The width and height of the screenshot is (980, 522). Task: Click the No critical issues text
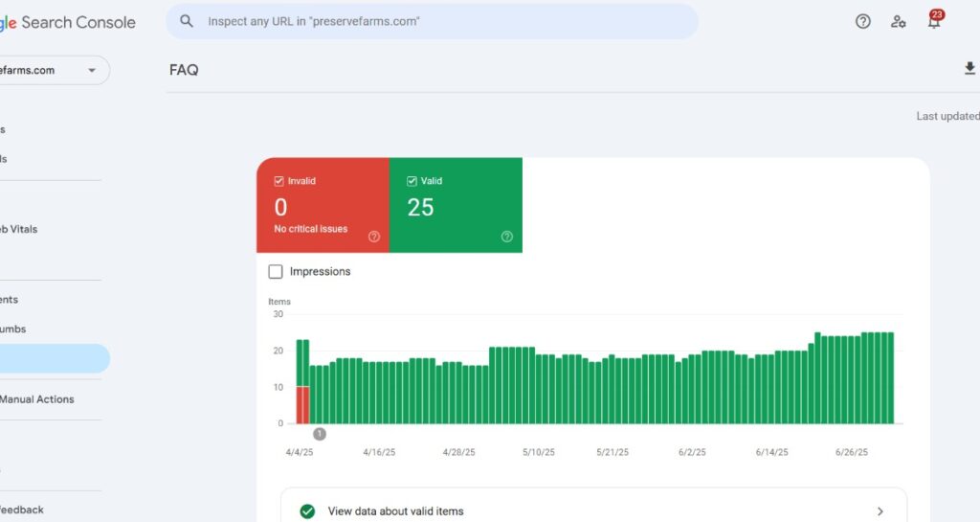311,229
